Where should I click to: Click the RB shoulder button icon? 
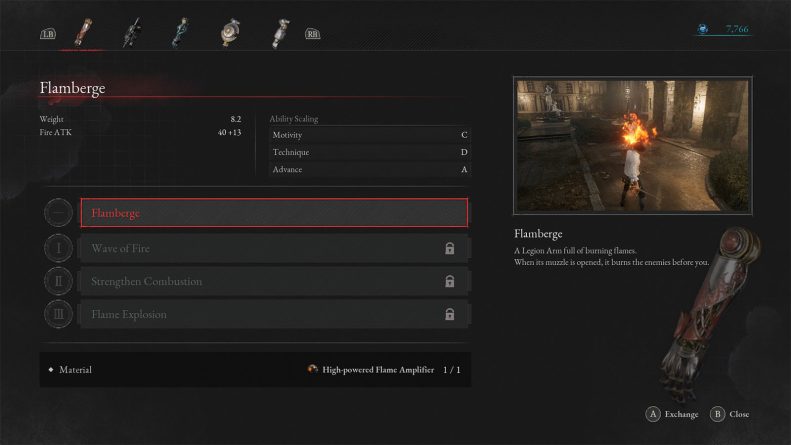pyautogui.click(x=312, y=34)
